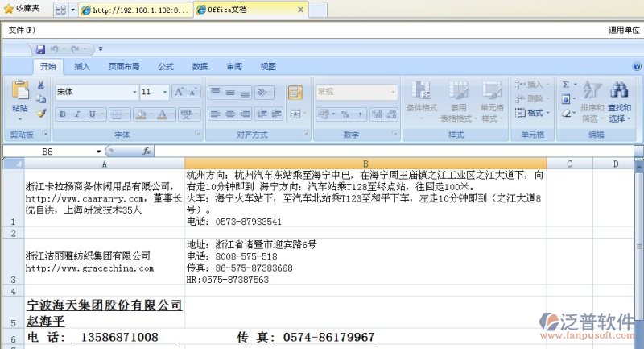The width and height of the screenshot is (644, 349).
Task: Toggle center text horizontally
Action: (x=230, y=114)
